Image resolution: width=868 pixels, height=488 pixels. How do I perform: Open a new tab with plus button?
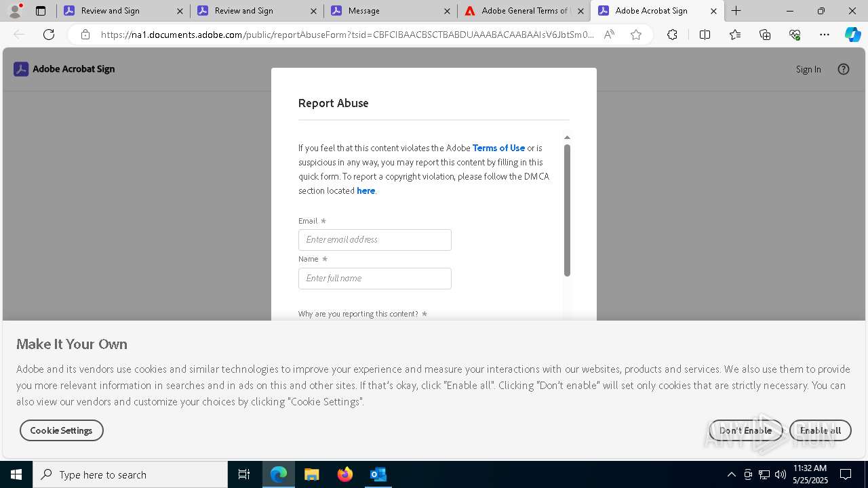(x=736, y=11)
